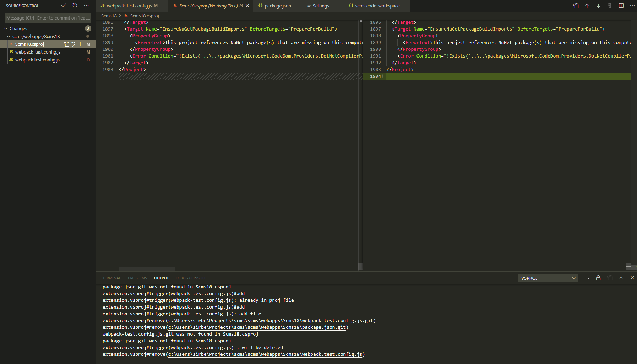Open the Settings editor tab

click(322, 6)
